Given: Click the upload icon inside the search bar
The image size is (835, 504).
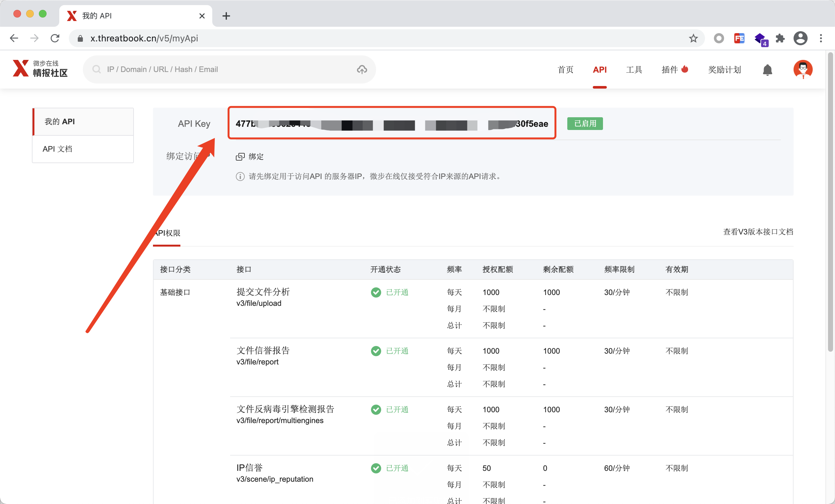Looking at the screenshot, I should pos(362,69).
